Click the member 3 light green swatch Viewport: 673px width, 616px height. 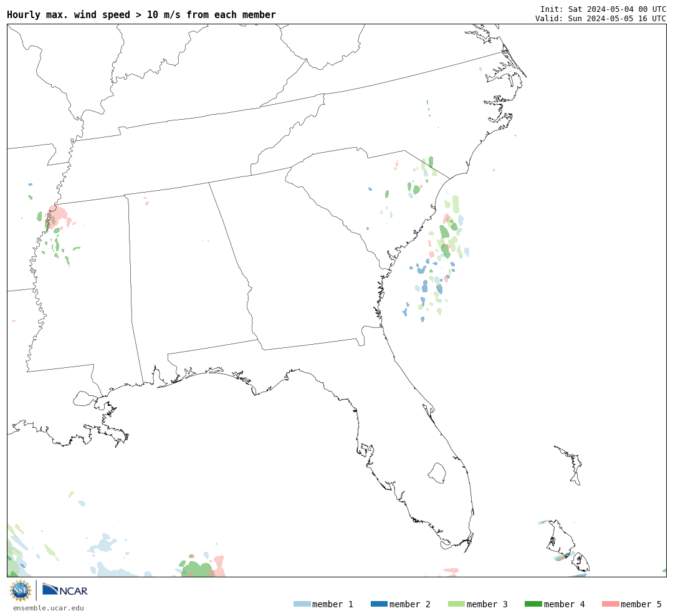456,604
